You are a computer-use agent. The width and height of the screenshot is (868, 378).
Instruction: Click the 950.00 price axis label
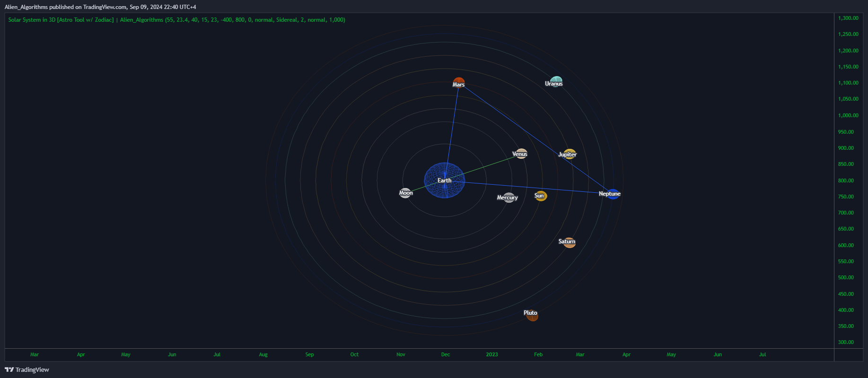click(846, 132)
